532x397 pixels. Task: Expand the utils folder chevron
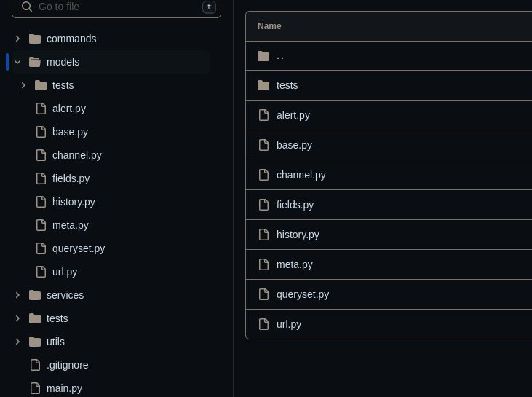coord(17,342)
